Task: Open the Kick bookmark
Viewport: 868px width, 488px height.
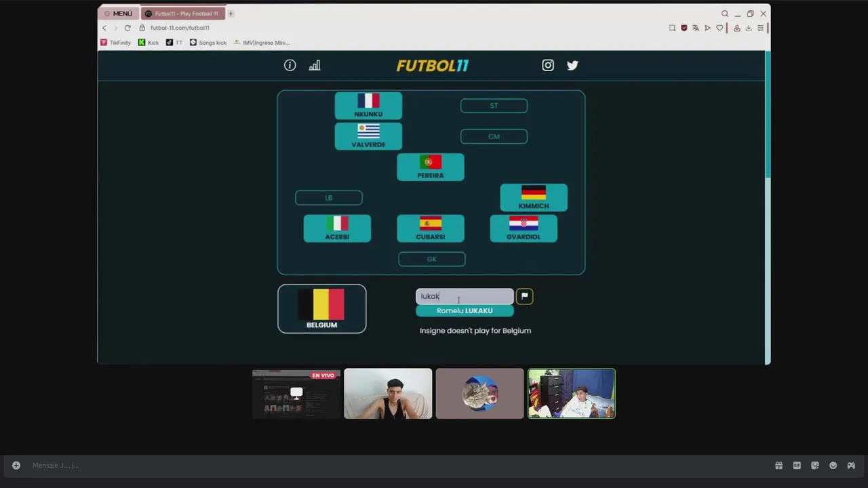Action: (149, 43)
